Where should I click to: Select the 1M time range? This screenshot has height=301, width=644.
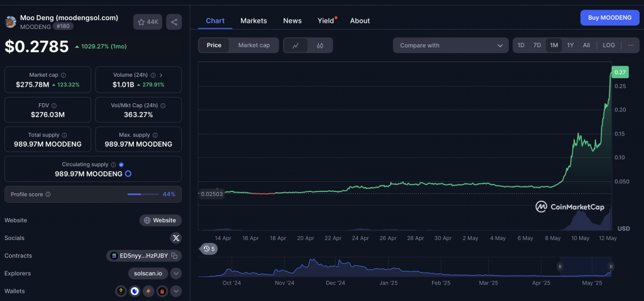tap(554, 45)
